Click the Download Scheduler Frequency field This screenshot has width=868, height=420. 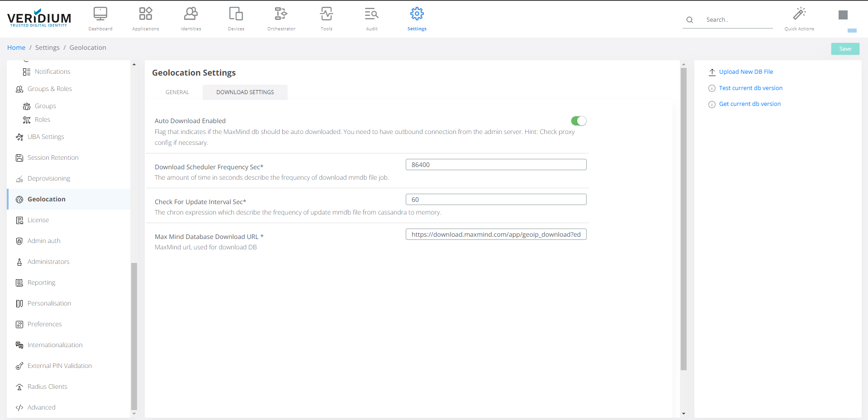click(496, 165)
